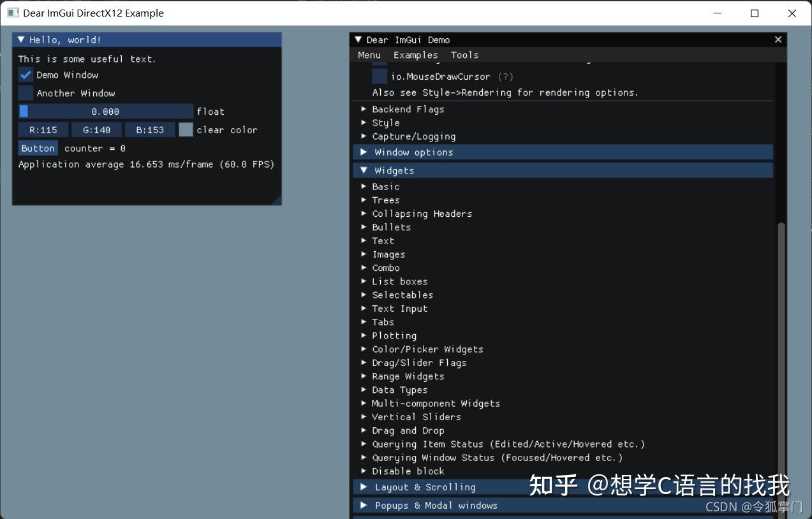Close the Dear ImGui Demo window
The width and height of the screenshot is (812, 519).
pyautogui.click(x=778, y=39)
